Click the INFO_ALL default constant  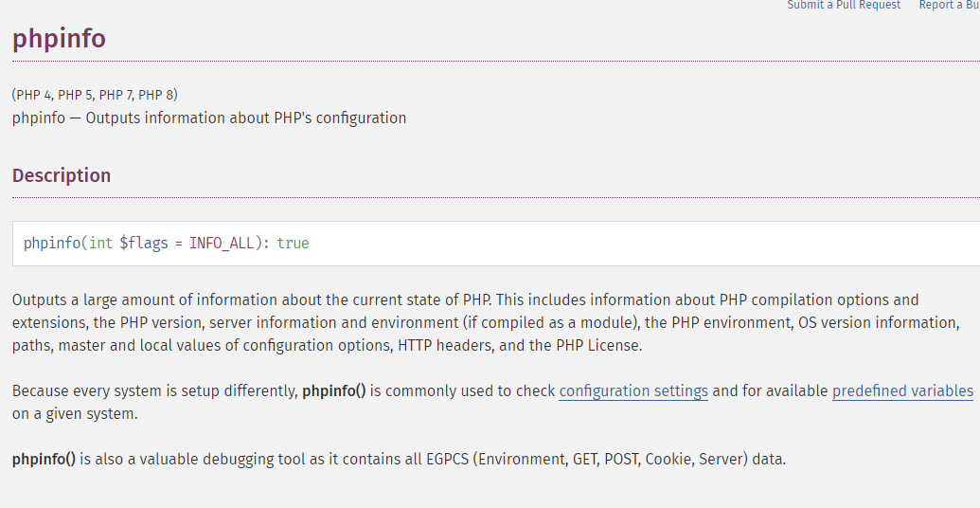point(222,244)
